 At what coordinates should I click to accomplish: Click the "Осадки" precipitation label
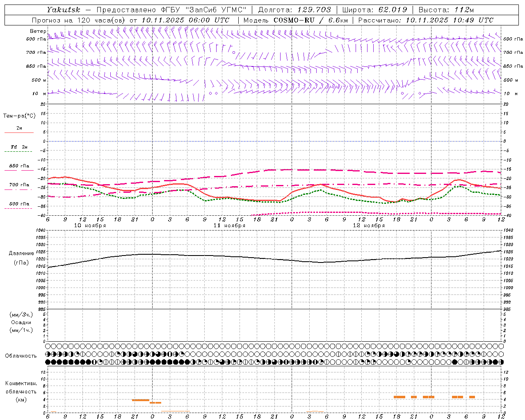[x=21, y=322]
